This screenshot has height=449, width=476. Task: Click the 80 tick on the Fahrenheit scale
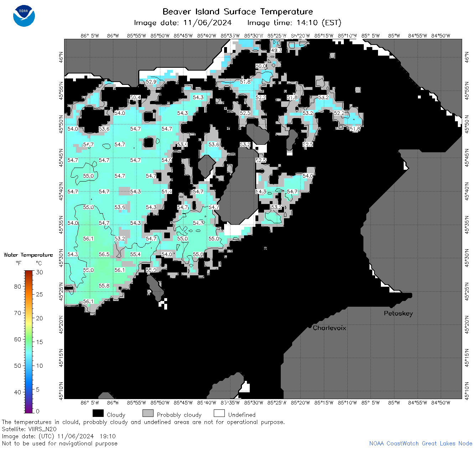17,286
